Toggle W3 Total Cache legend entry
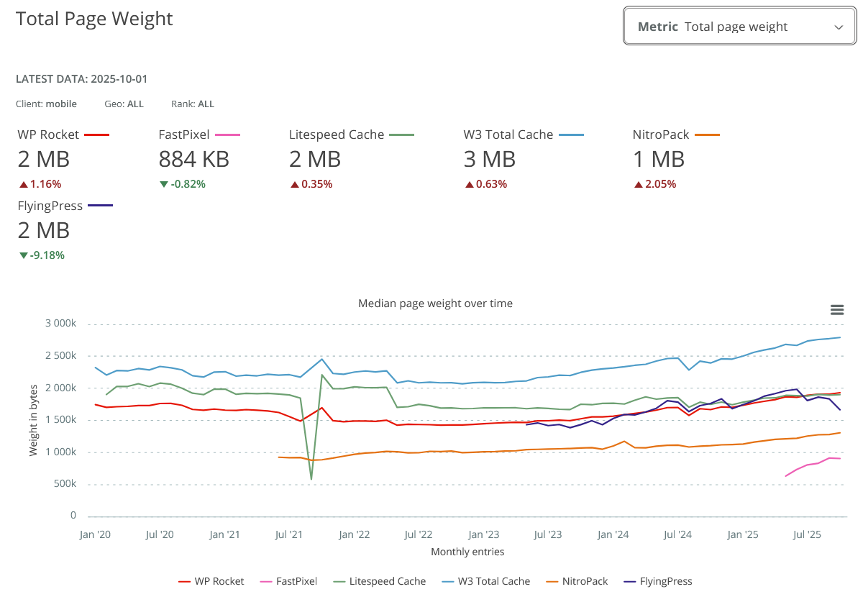868x602 pixels. pyautogui.click(x=485, y=581)
